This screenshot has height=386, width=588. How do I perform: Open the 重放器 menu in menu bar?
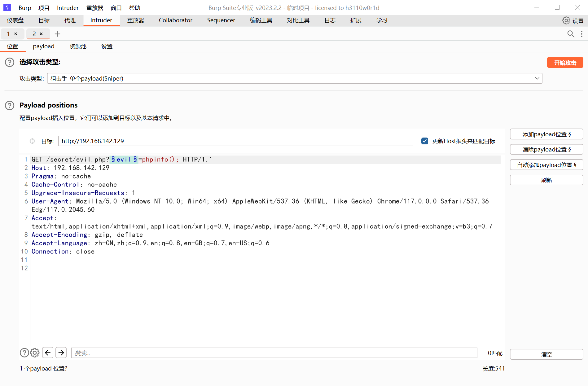pyautogui.click(x=95, y=8)
